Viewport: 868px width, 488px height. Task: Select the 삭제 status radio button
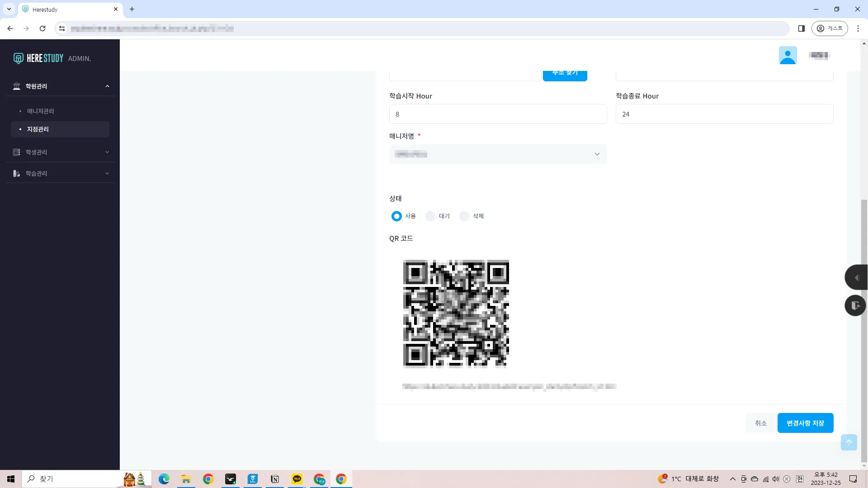pyautogui.click(x=464, y=216)
